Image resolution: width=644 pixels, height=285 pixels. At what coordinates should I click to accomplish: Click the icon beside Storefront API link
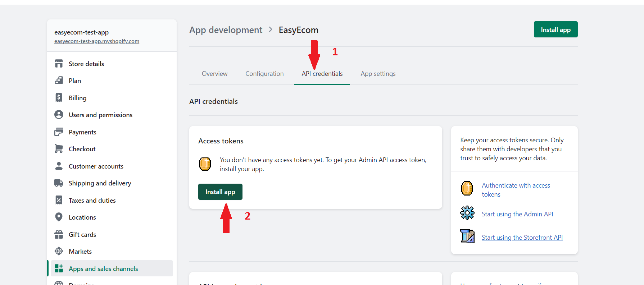467,236
